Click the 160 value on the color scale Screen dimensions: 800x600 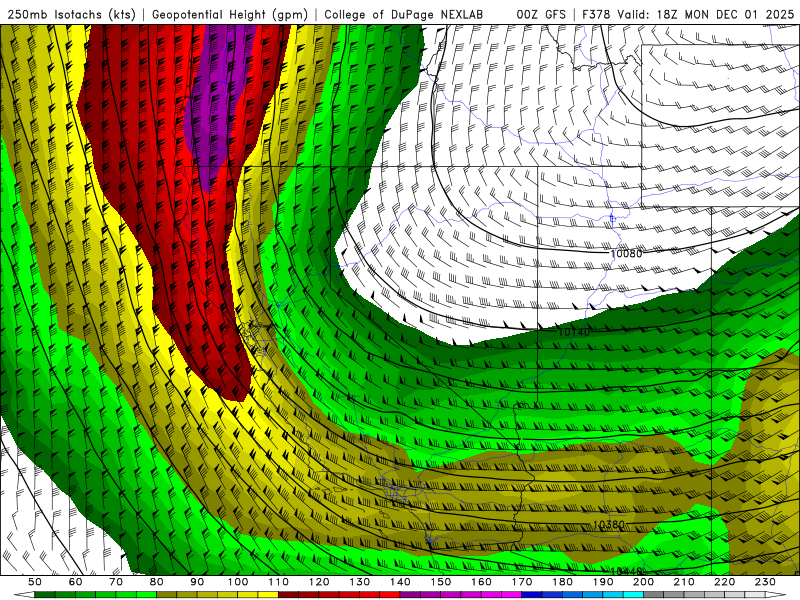[x=481, y=582]
